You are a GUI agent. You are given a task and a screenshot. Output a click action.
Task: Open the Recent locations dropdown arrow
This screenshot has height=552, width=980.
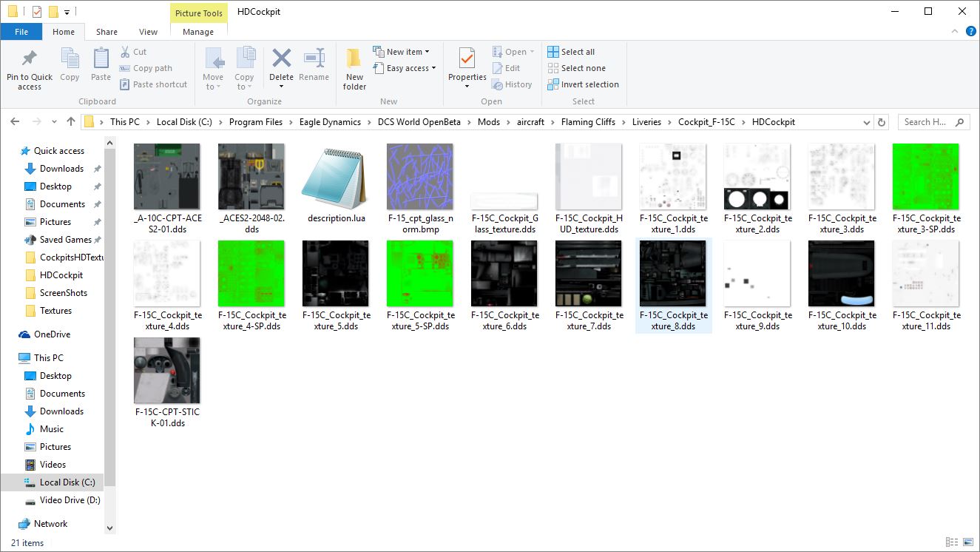pyautogui.click(x=54, y=122)
